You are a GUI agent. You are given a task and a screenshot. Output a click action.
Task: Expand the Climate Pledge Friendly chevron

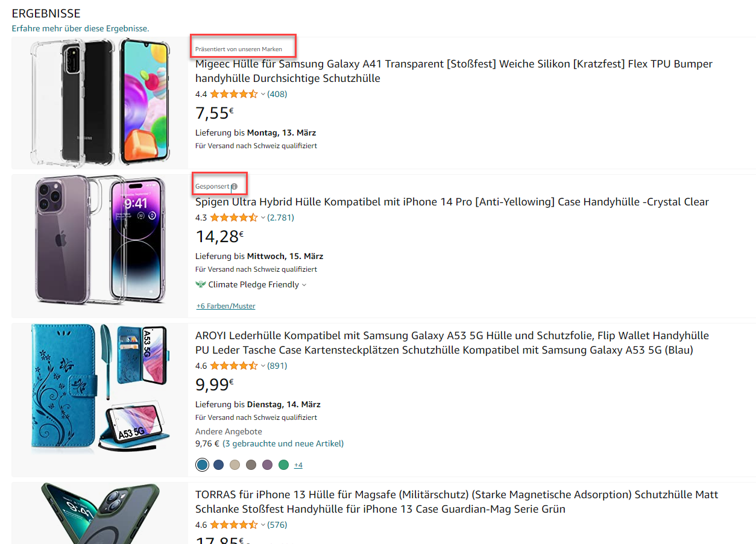point(304,285)
